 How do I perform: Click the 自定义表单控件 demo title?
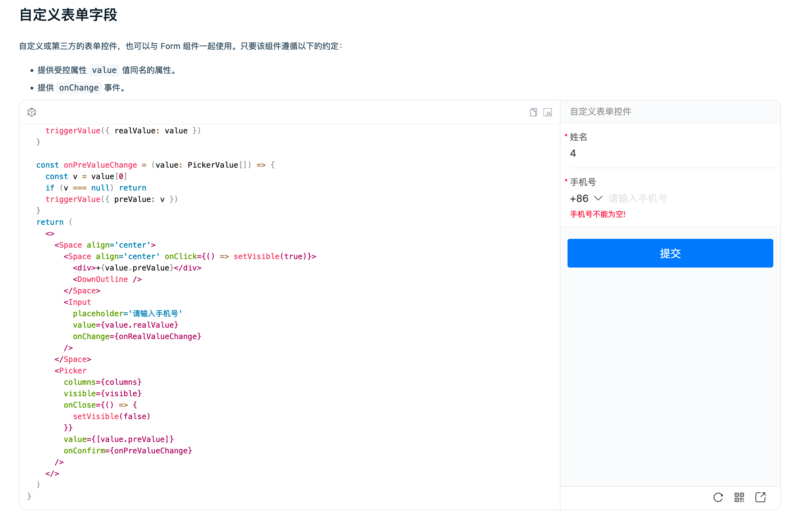600,112
